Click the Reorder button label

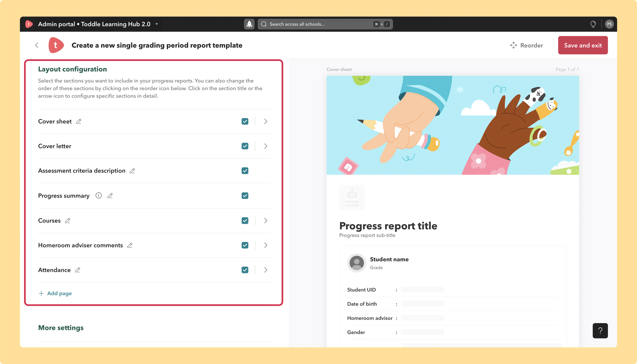pyautogui.click(x=531, y=45)
